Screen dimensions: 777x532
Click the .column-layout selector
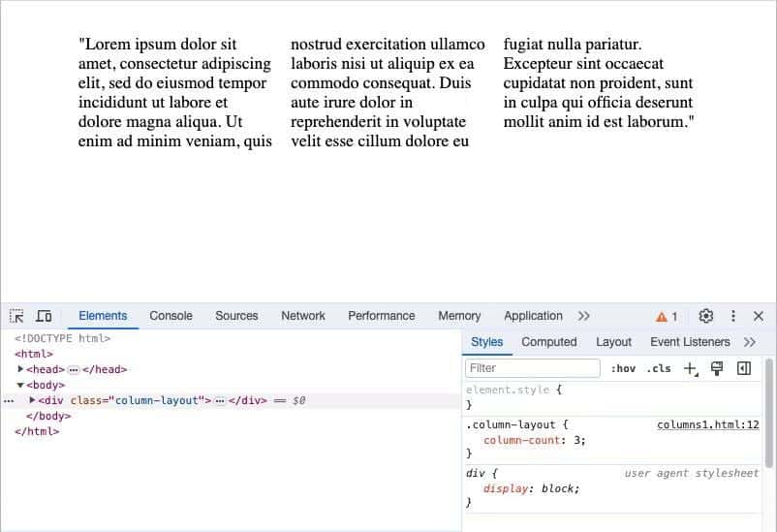click(511, 424)
